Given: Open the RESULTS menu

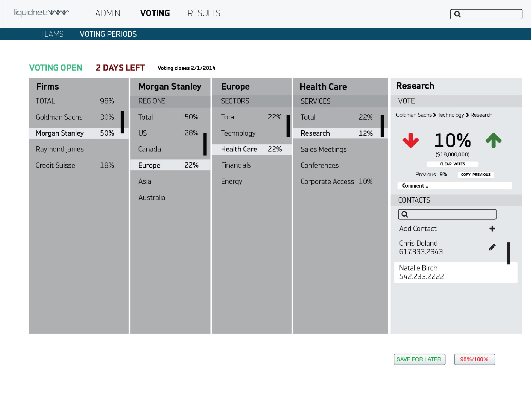Looking at the screenshot, I should [204, 13].
